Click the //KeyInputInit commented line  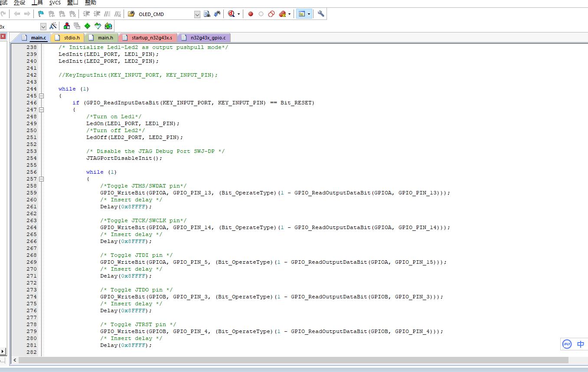coord(138,75)
